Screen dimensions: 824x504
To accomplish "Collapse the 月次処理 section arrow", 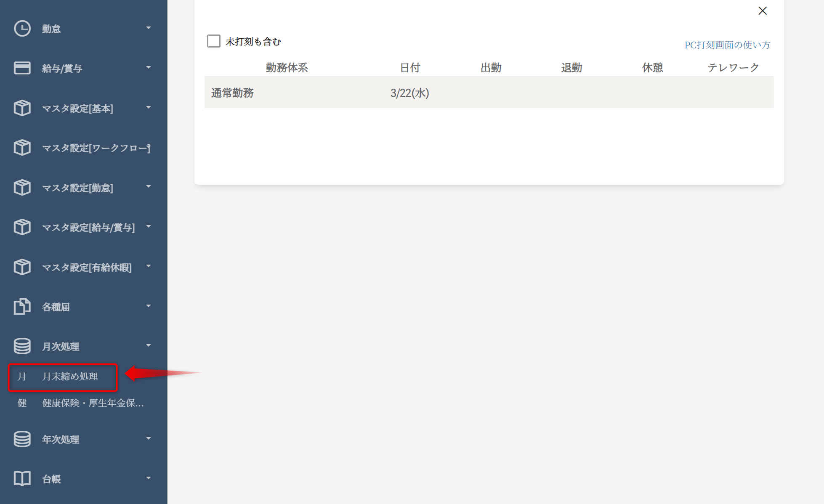I will click(148, 346).
